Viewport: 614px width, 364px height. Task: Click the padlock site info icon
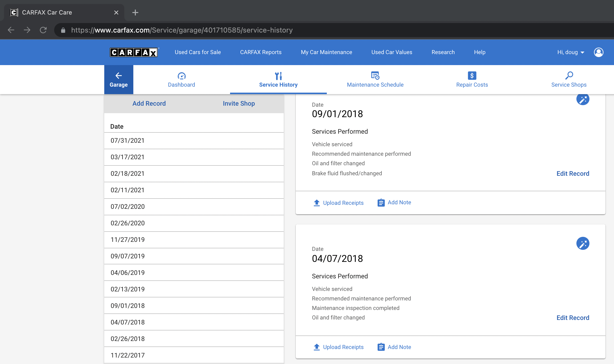pos(63,30)
